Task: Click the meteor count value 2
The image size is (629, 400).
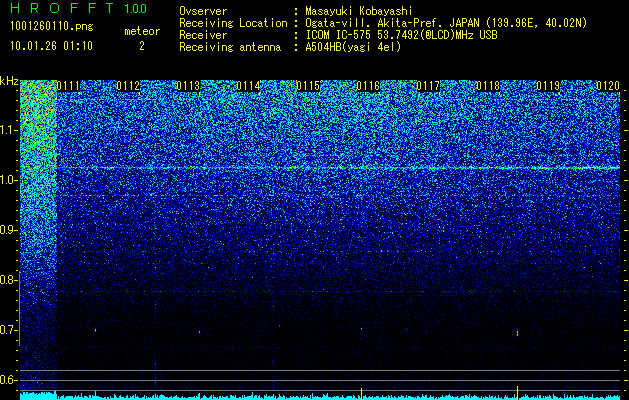Action: click(x=142, y=46)
